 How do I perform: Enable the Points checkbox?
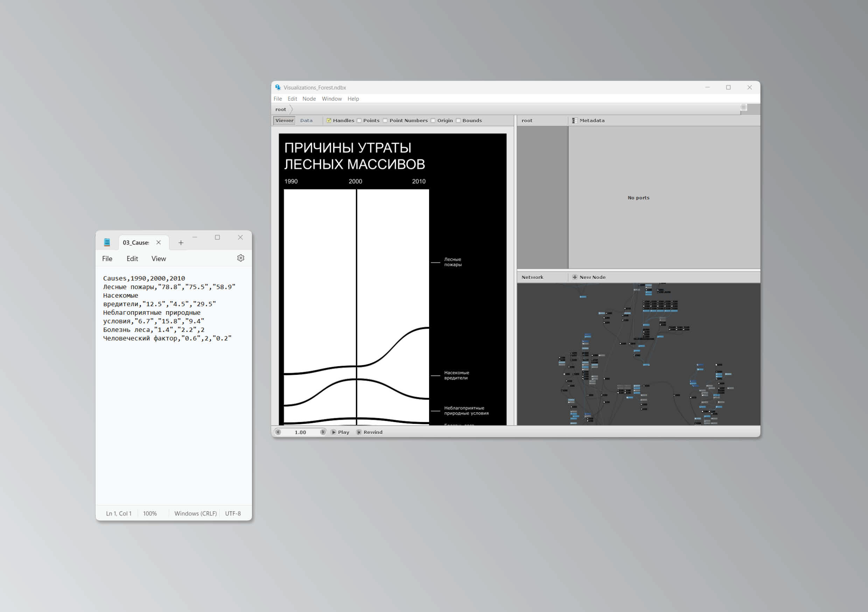tap(359, 121)
